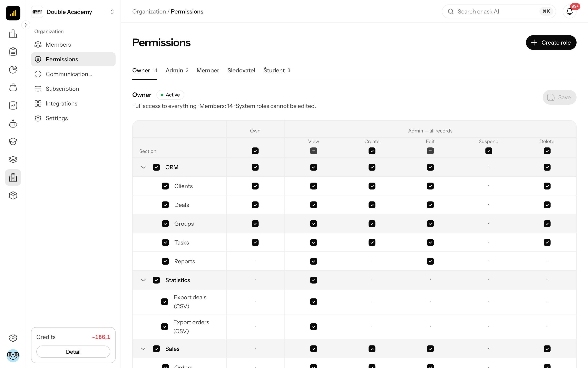The image size is (588, 368).
Task: Open the pie chart icon in the sidebar
Action: click(13, 70)
